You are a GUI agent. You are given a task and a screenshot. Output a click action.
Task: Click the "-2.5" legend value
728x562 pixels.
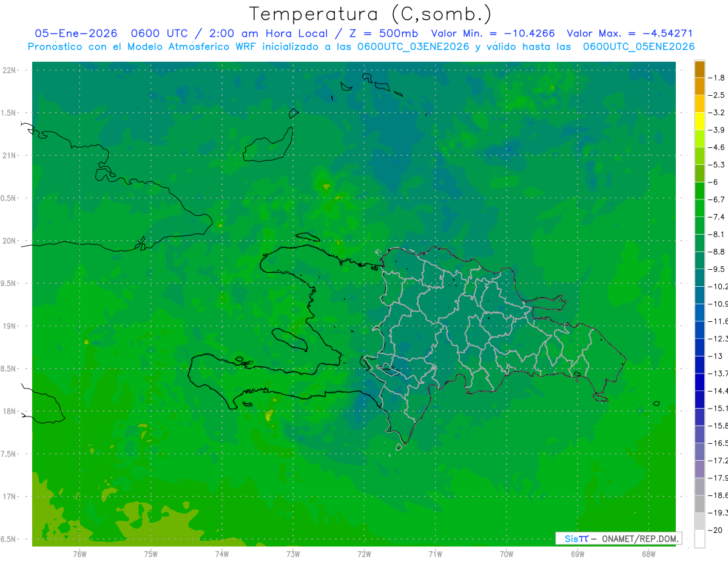717,95
